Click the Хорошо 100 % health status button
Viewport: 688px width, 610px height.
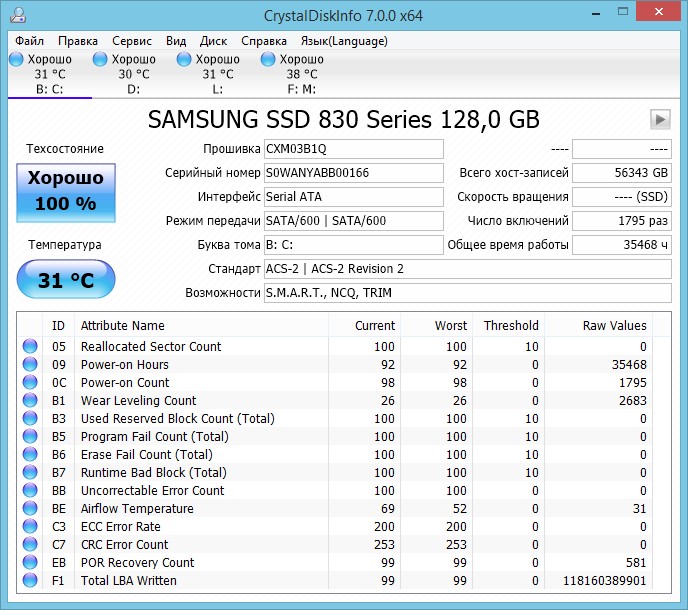point(66,193)
